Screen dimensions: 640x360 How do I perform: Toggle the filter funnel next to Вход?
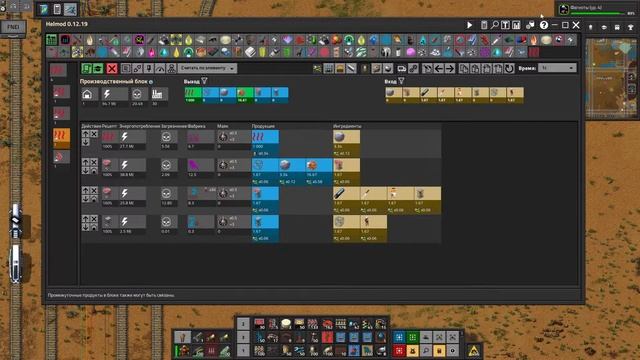coord(402,81)
